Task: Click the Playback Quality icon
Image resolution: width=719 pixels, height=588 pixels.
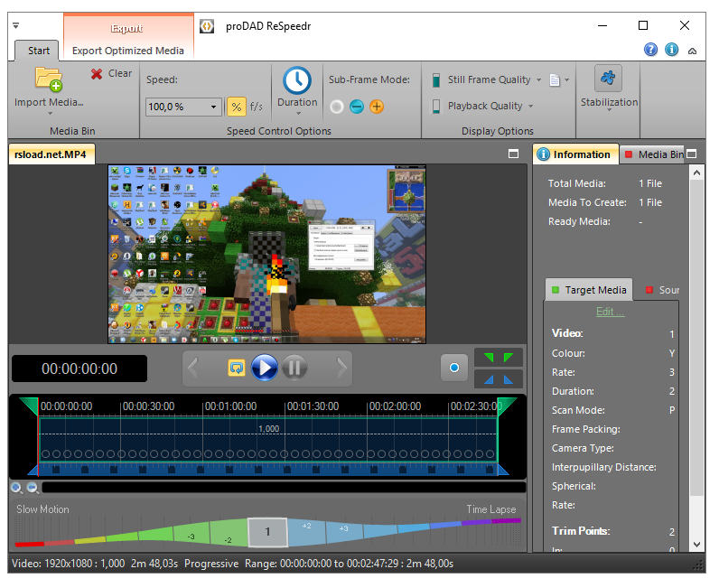Action: point(436,107)
